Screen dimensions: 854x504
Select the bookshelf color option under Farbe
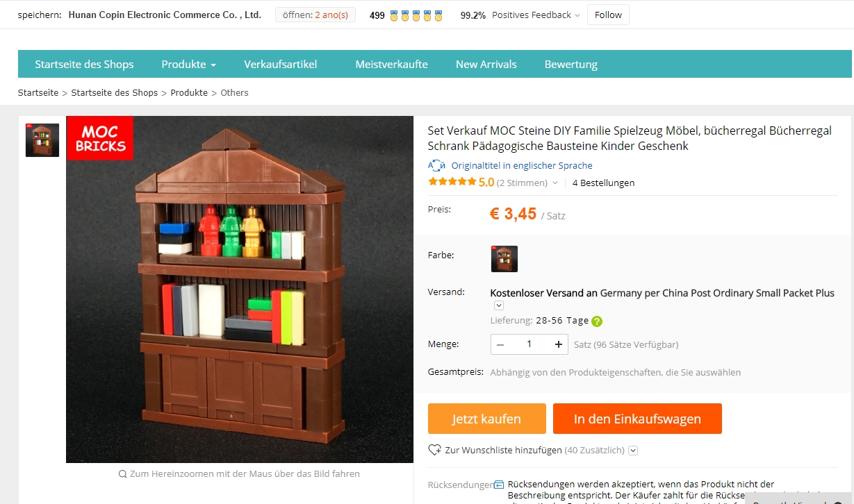pos(504,259)
